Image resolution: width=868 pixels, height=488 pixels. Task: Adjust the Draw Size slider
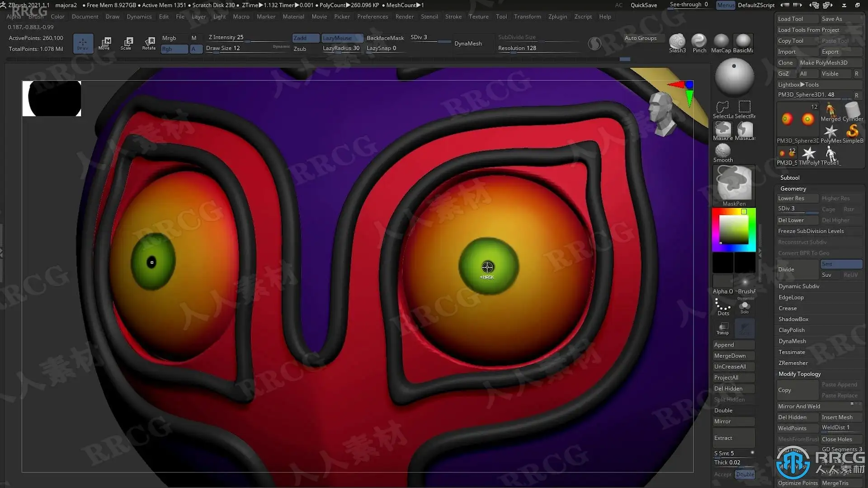pos(248,48)
